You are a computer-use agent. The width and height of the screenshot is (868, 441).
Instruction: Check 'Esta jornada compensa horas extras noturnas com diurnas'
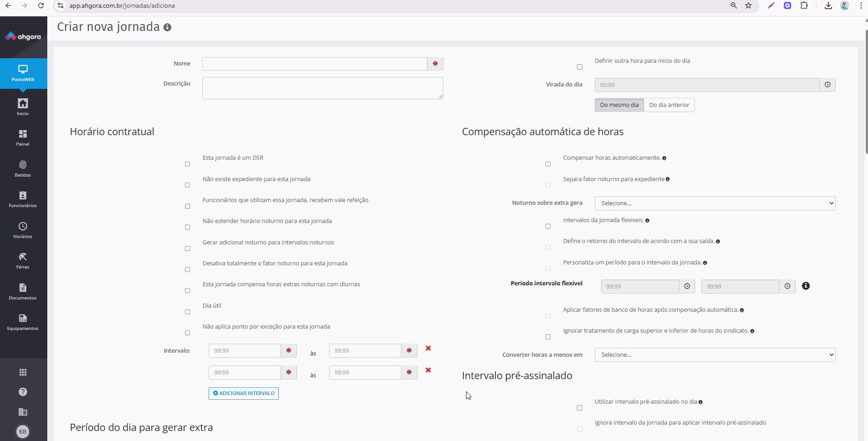(x=187, y=290)
